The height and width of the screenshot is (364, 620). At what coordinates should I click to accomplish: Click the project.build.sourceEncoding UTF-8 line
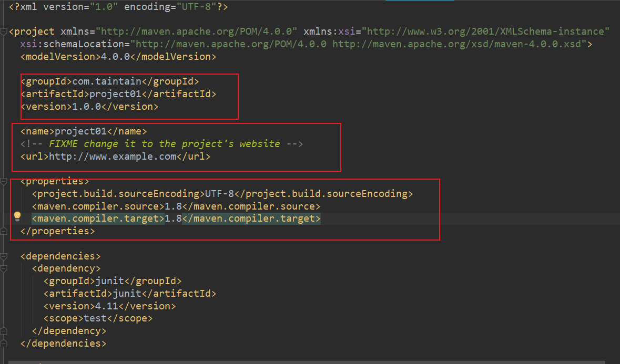[222, 194]
